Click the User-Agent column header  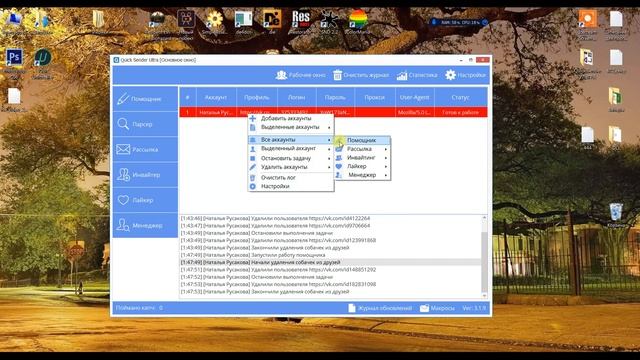pos(415,97)
